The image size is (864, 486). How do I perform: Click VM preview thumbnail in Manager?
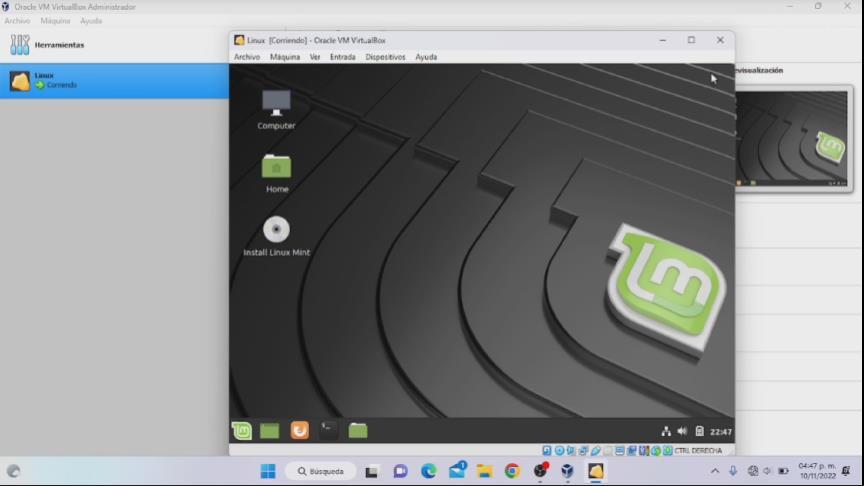792,139
